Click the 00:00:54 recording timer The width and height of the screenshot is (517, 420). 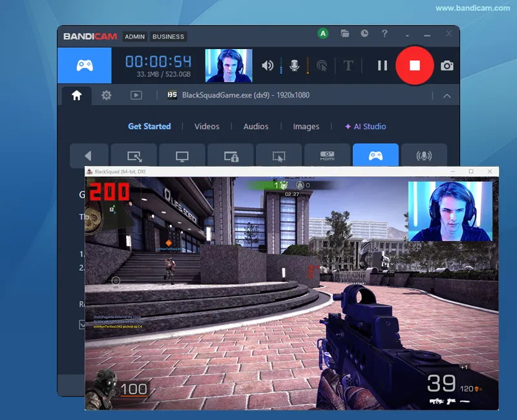(158, 61)
